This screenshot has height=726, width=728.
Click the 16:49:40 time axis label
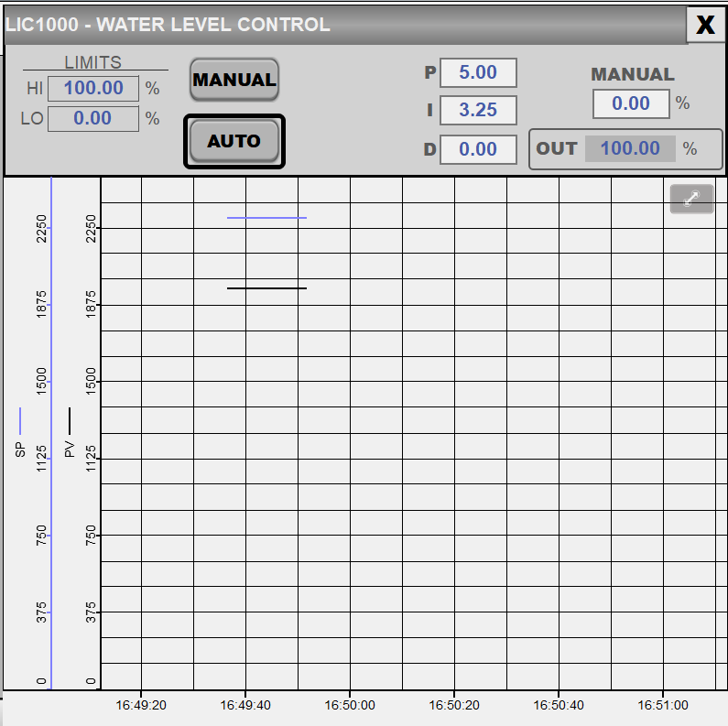coord(245,705)
